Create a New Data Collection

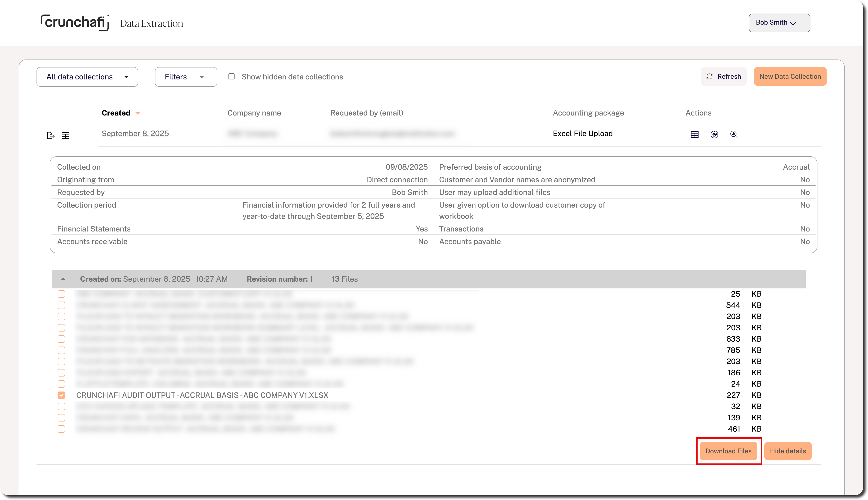click(790, 76)
